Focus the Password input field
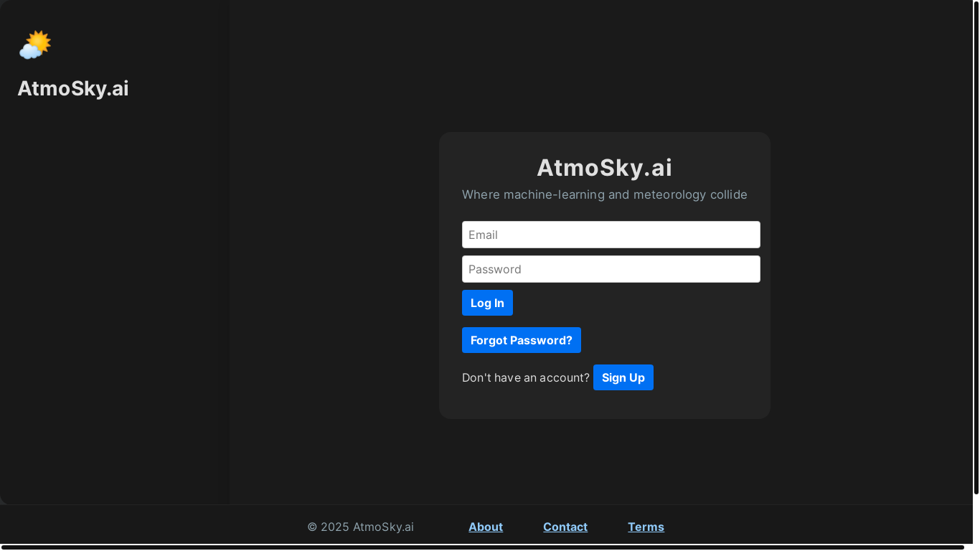Screen dimensions: 980x551 click(x=611, y=269)
